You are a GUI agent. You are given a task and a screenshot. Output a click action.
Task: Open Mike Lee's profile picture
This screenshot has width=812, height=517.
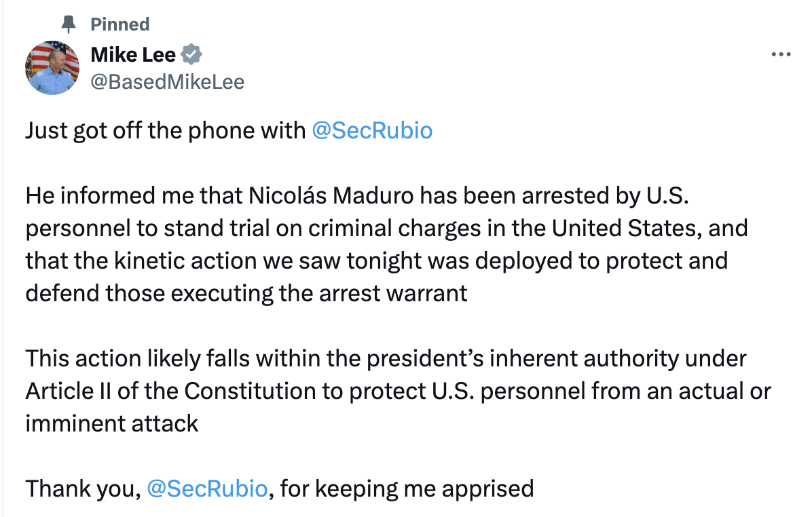(x=52, y=67)
